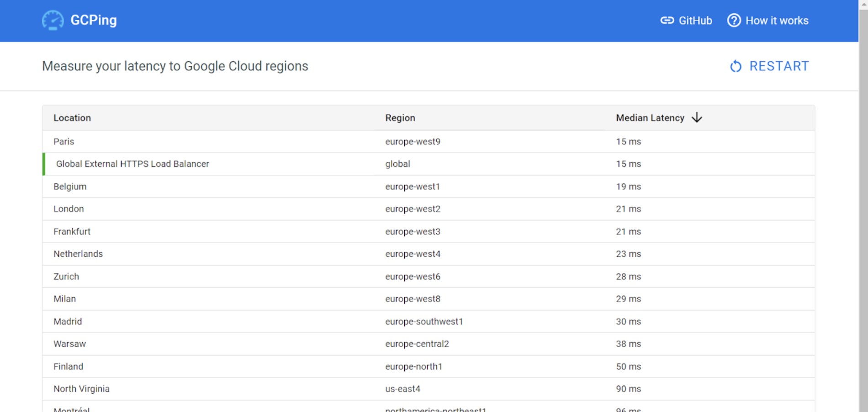The image size is (868, 412).
Task: Sort by Location column header
Action: (x=72, y=118)
